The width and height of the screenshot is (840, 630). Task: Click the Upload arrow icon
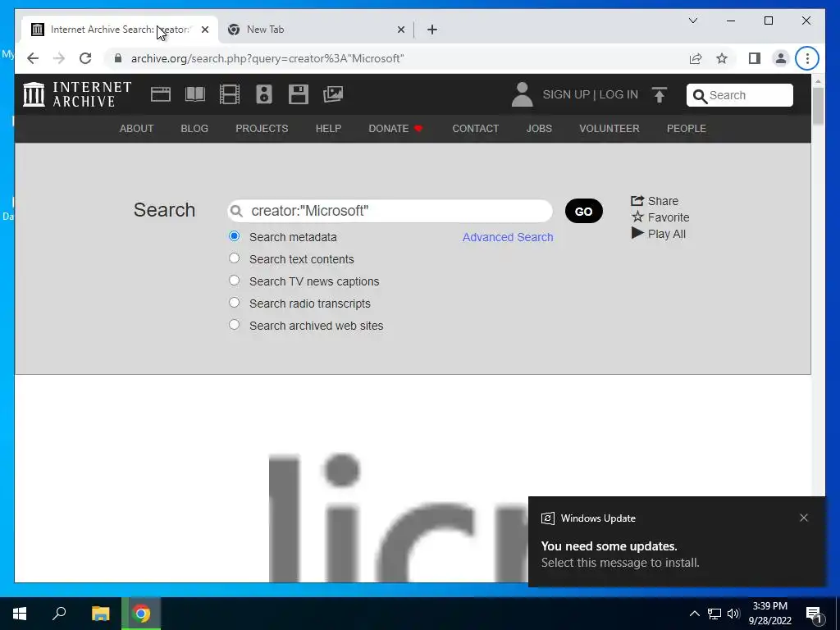coord(660,95)
